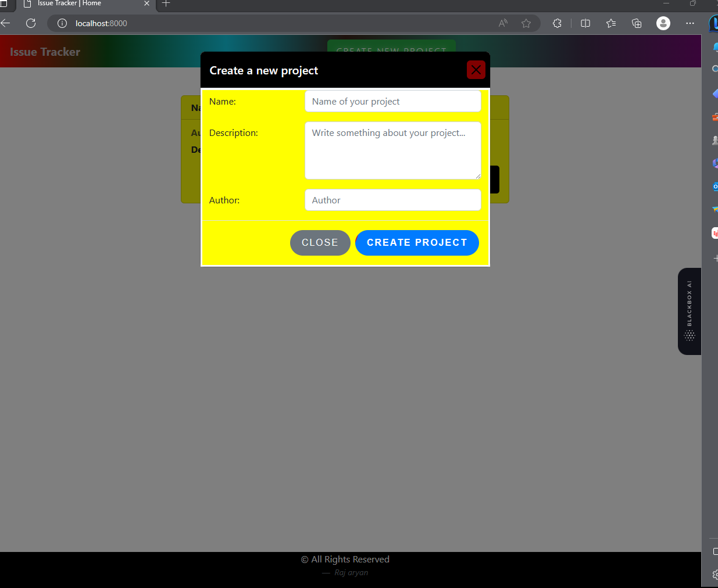Click the Name of your project field
Viewport: 718px width, 588px height.
point(392,101)
